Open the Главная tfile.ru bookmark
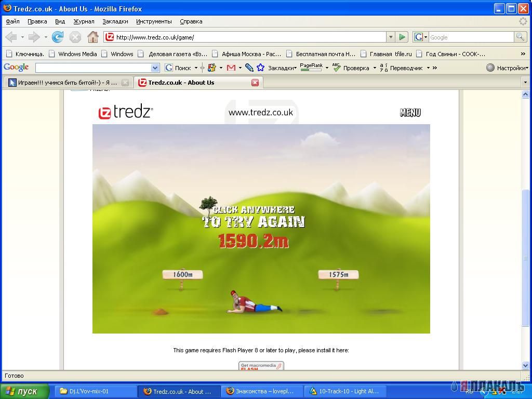The height and width of the screenshot is (399, 532). pos(386,54)
